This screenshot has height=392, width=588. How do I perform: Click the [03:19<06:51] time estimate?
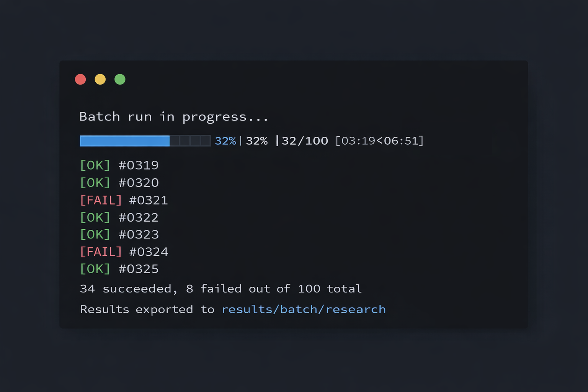tap(379, 141)
